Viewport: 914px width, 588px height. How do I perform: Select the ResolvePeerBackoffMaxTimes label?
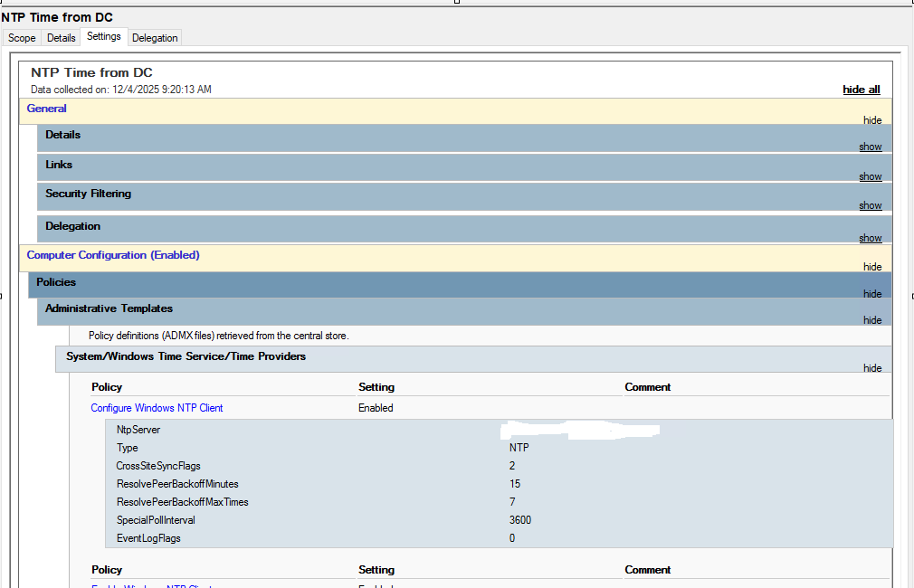[x=183, y=502]
